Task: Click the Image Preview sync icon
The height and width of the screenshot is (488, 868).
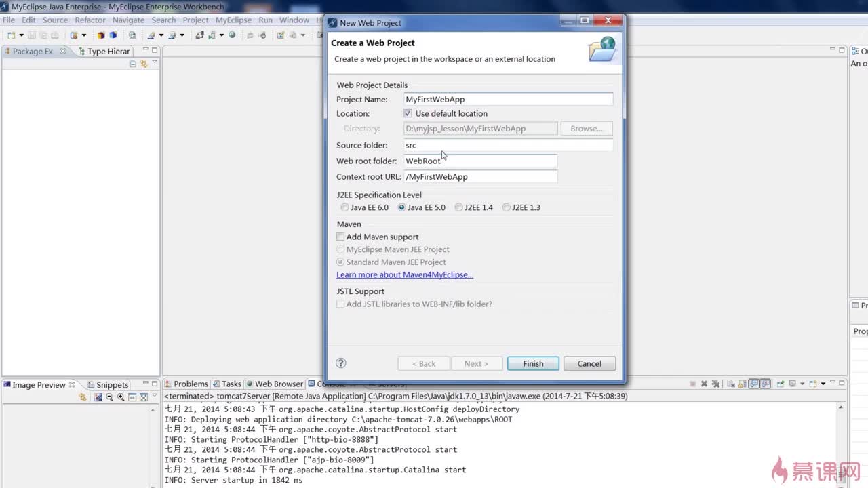Action: point(83,397)
